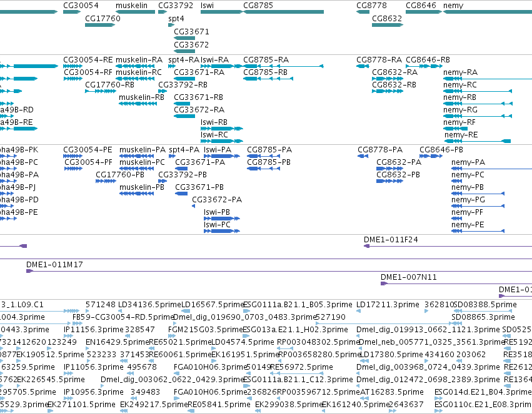Image resolution: width=532 pixels, height=414 pixels.
Task: Click EST FB59-CG30054-RD.5prime
Action: click(x=123, y=317)
